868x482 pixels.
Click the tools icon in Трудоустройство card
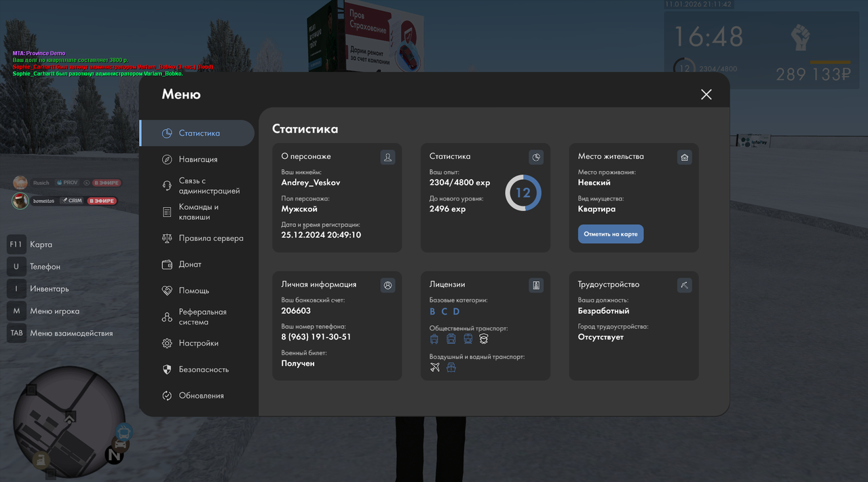tap(684, 285)
